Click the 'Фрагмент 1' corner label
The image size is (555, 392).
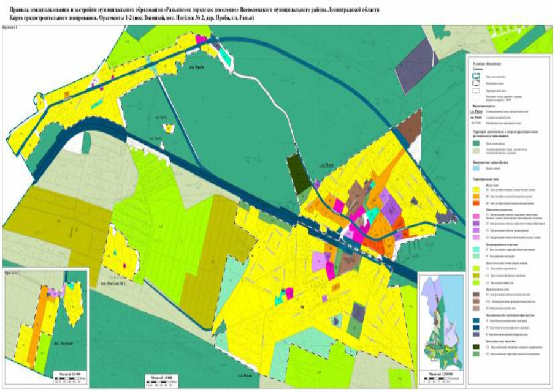9,27
